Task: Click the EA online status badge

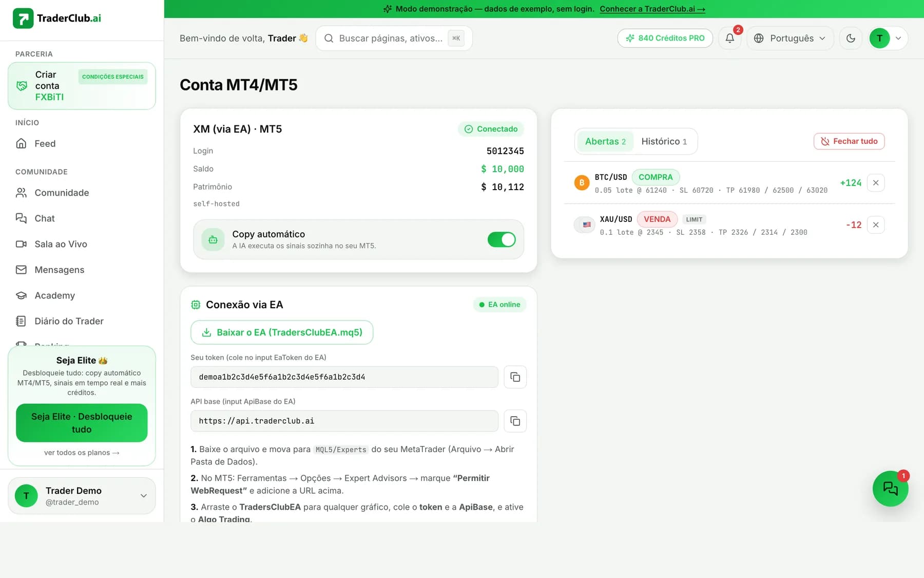Action: point(499,305)
